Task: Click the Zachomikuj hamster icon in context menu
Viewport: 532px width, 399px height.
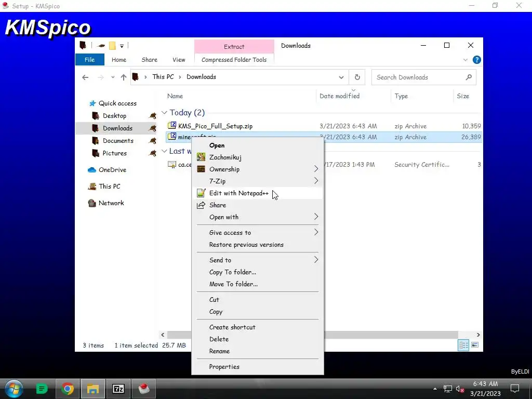Action: click(201, 157)
